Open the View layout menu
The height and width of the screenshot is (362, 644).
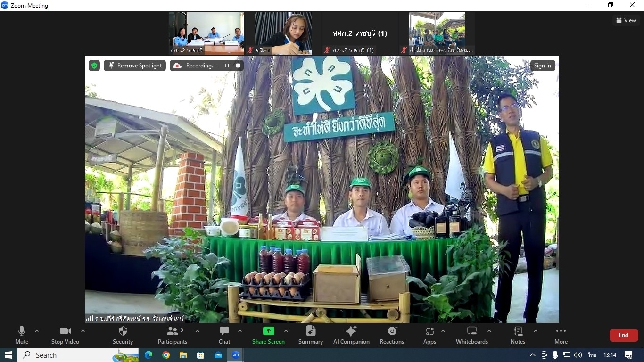(626, 20)
